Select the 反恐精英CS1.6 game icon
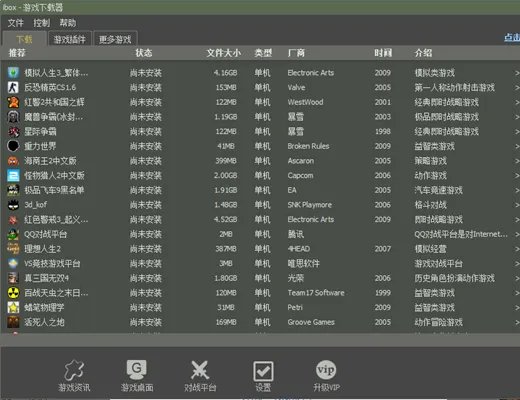The width and height of the screenshot is (520, 400). coord(13,87)
